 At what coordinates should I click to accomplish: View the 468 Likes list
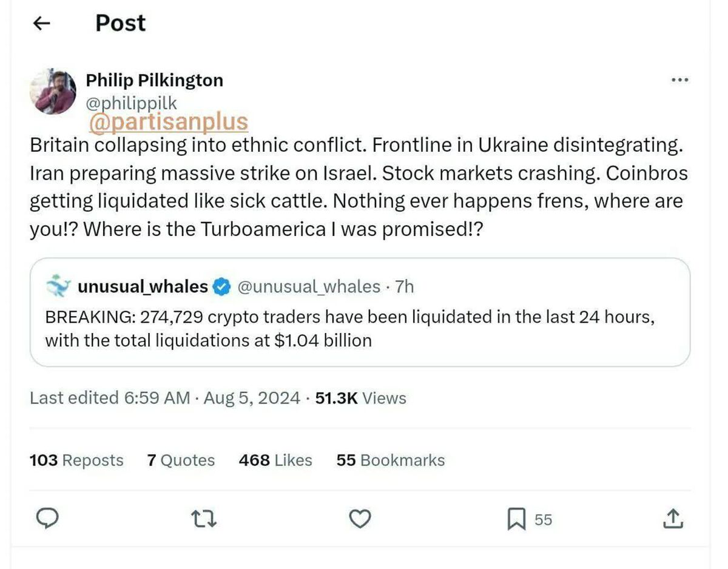click(275, 460)
